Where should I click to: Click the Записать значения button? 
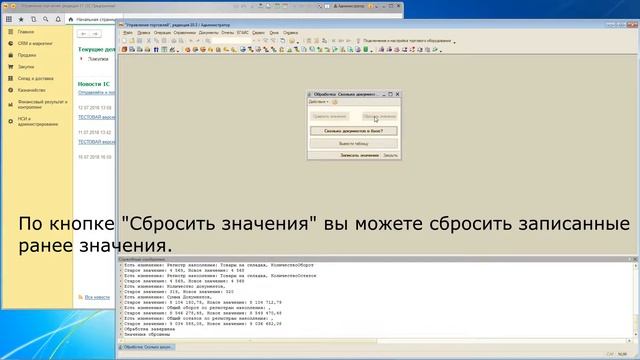point(359,156)
